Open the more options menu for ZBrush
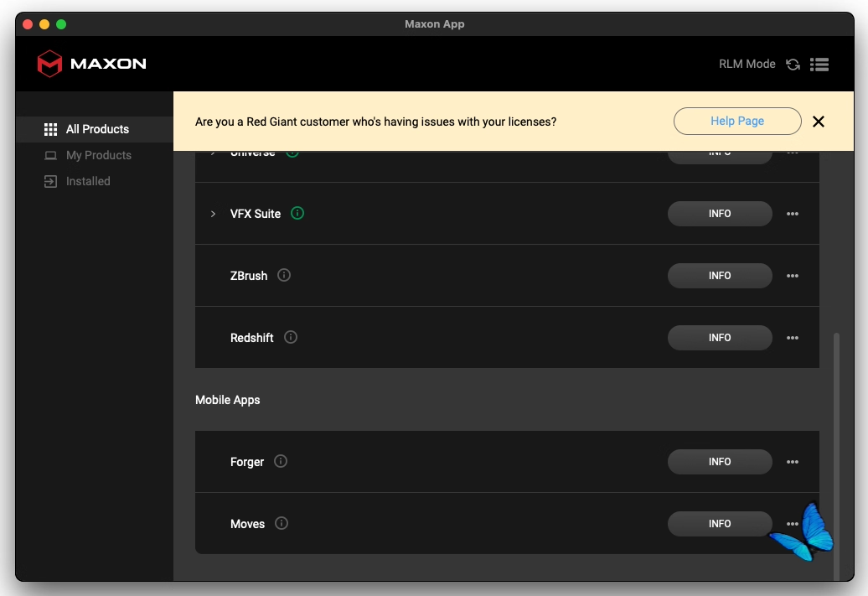This screenshot has height=596, width=868. pyautogui.click(x=793, y=276)
